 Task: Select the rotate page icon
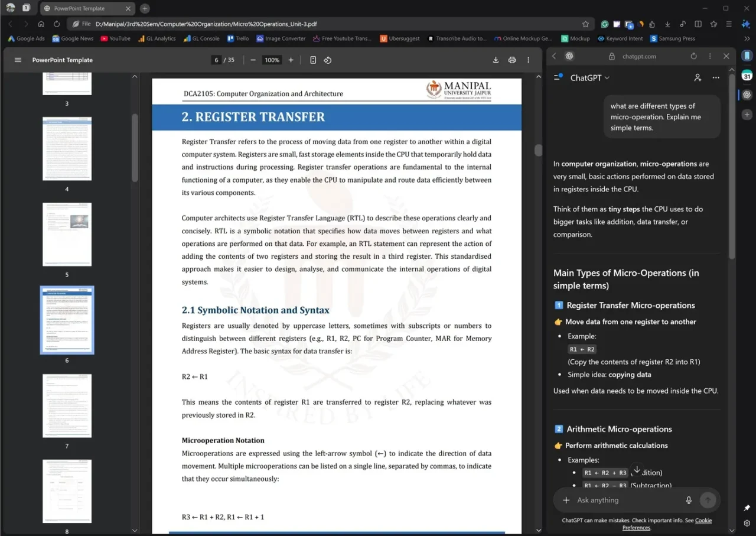(x=328, y=60)
